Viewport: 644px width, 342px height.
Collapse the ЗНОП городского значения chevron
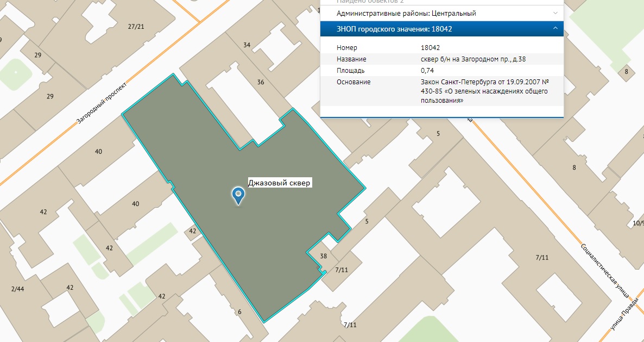click(555, 29)
